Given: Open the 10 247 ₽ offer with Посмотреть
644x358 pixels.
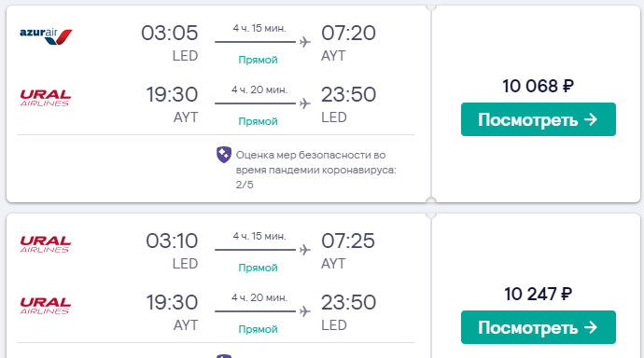Looking at the screenshot, I should [x=538, y=327].
